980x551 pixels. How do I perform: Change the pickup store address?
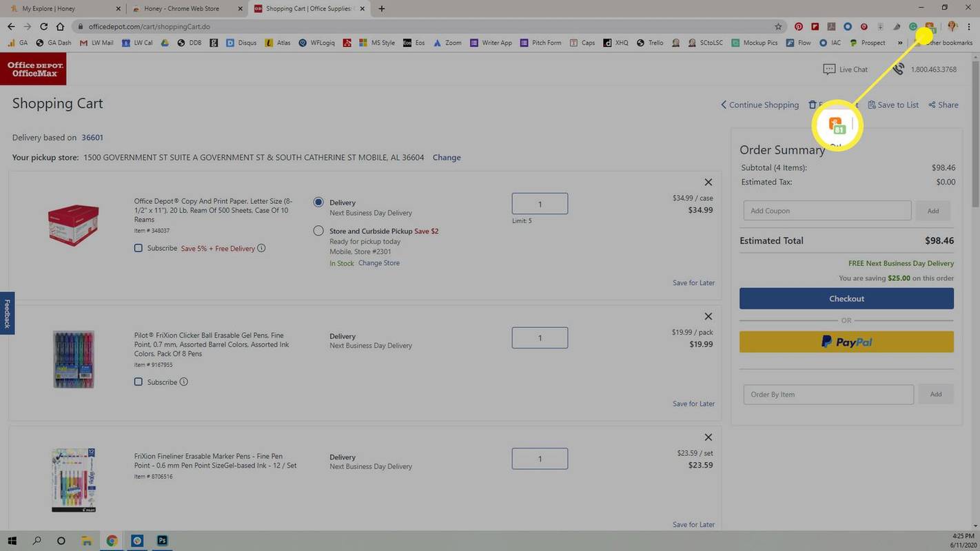[x=447, y=158]
